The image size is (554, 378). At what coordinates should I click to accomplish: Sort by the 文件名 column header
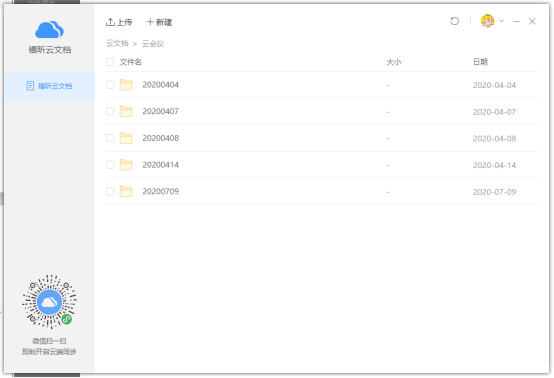[131, 62]
